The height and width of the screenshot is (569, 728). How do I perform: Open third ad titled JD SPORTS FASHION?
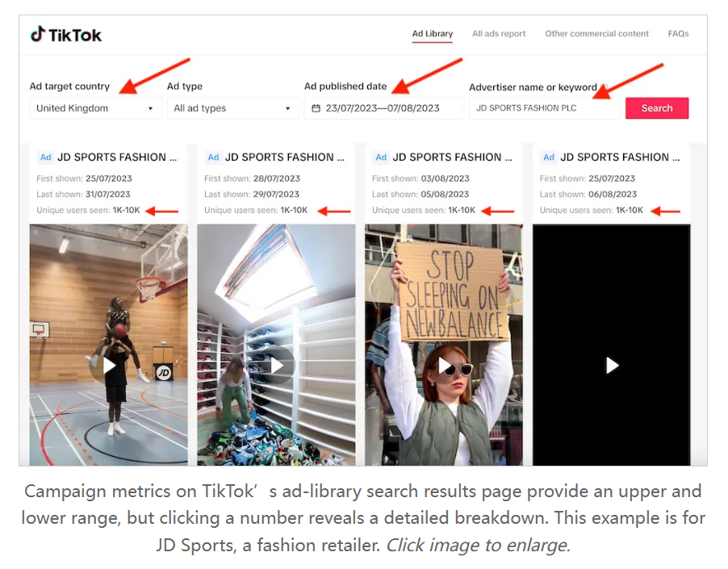(x=452, y=157)
